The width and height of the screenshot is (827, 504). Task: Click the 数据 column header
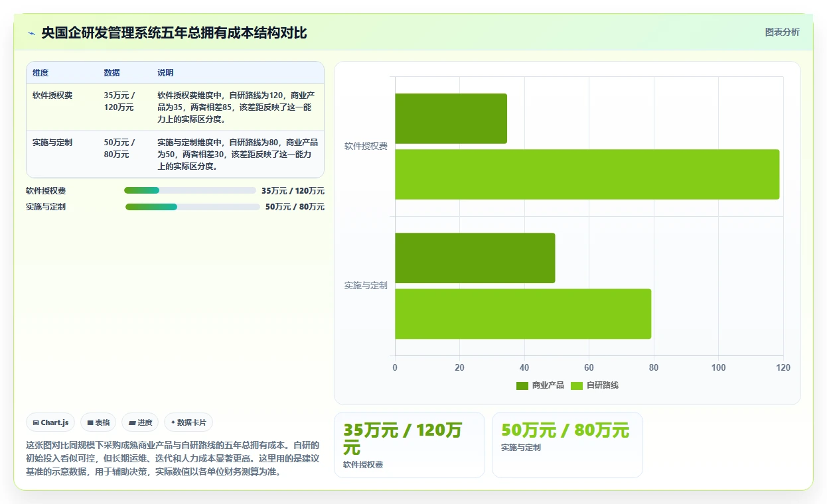tap(112, 73)
